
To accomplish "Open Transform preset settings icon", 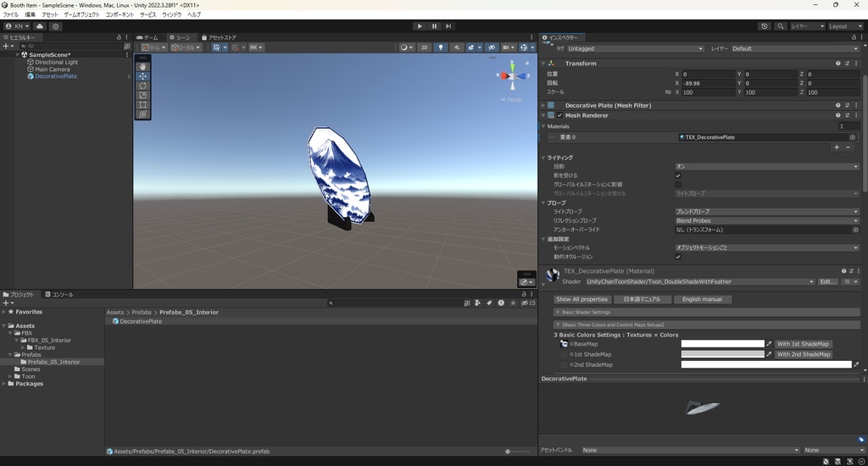I will pos(847,63).
